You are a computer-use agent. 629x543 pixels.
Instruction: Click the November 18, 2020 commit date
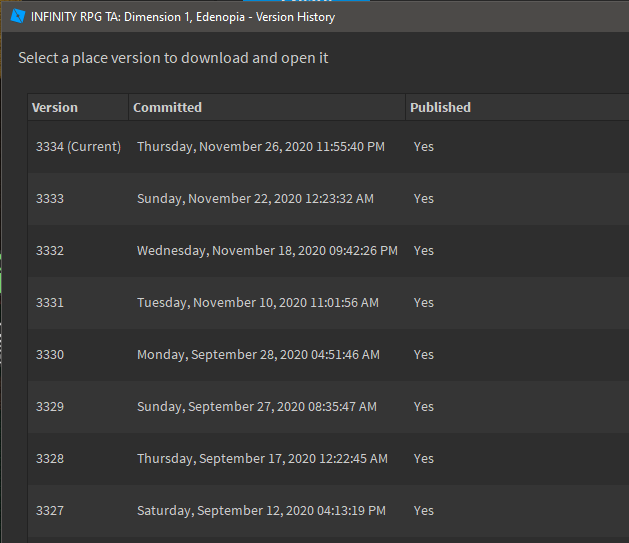coord(267,251)
